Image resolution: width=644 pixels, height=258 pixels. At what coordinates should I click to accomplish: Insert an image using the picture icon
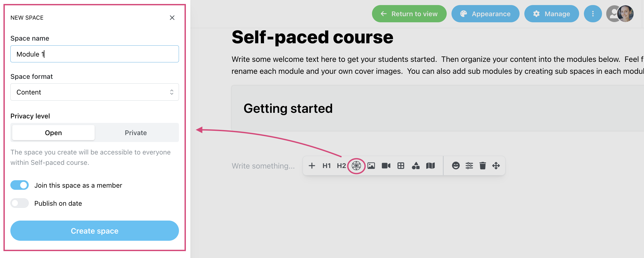tap(371, 166)
